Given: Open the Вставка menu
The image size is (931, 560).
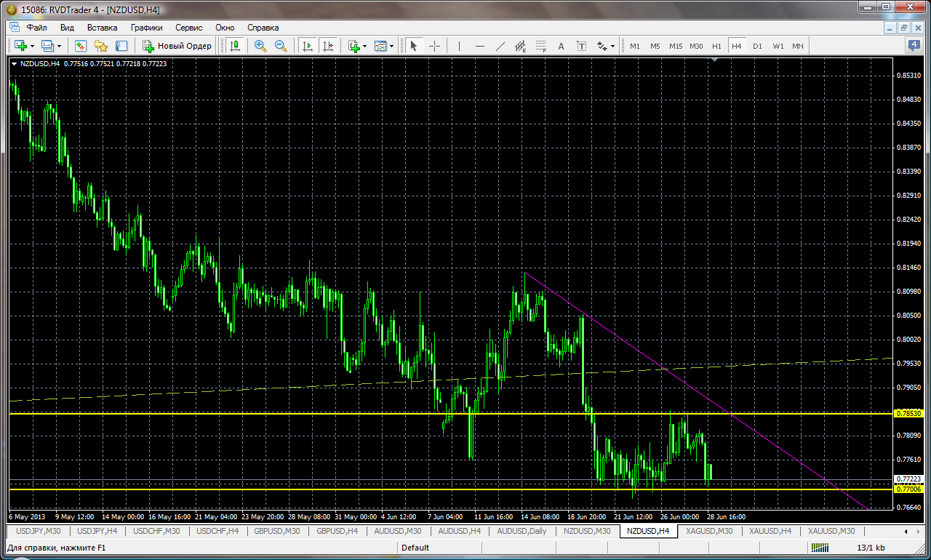Looking at the screenshot, I should point(102,28).
